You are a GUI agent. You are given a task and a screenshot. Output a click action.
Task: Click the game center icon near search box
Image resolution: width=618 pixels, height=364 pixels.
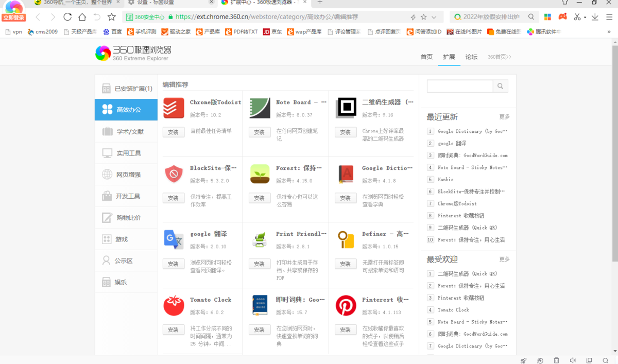click(x=562, y=16)
